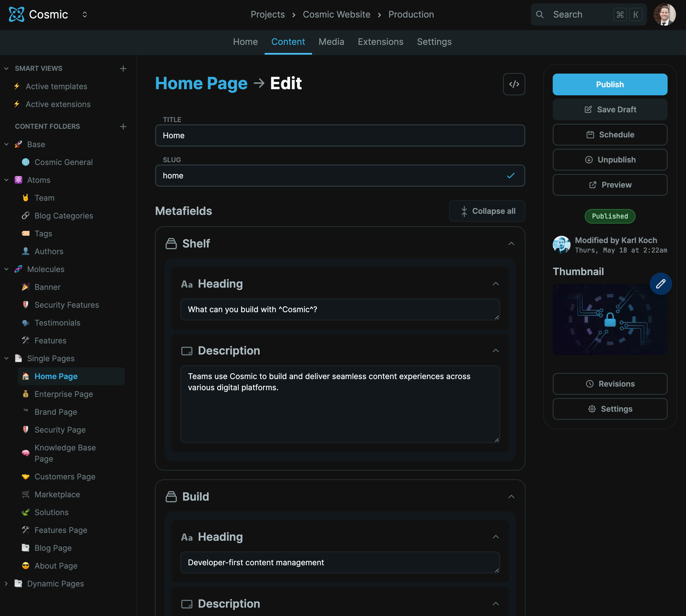Click the house icon of Home Page

click(26, 376)
